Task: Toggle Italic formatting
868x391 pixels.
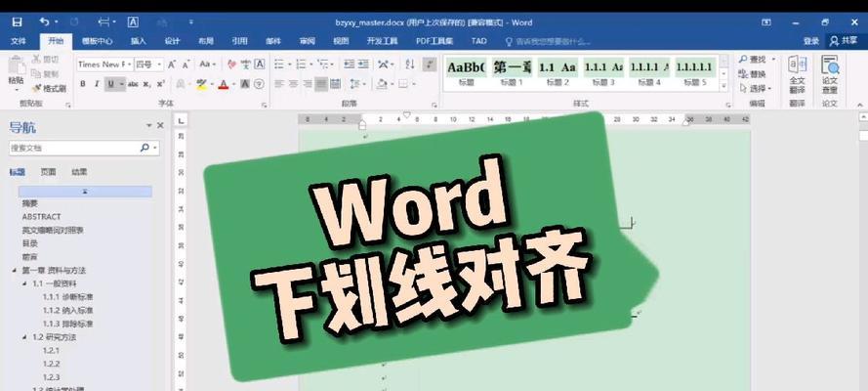Action: click(x=97, y=84)
